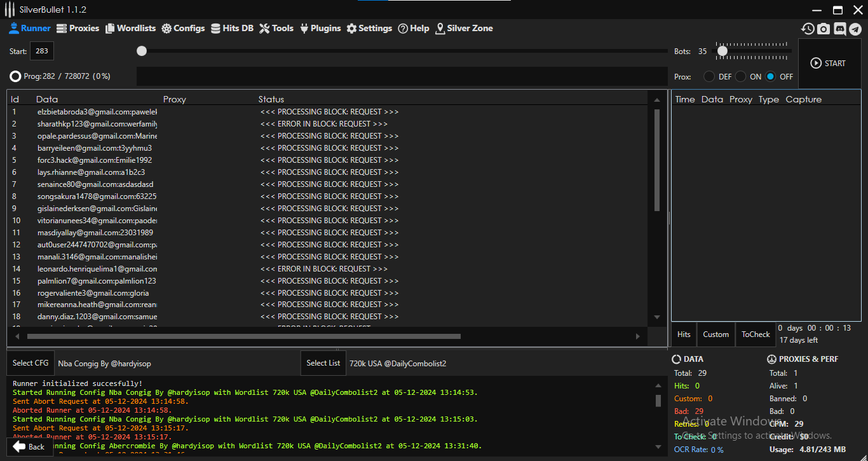Open the run history clock icon

click(x=808, y=29)
